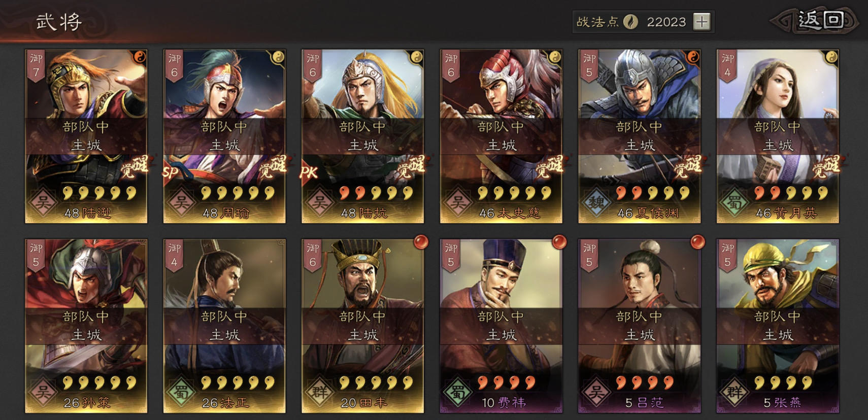
Task: Click the 蜀 faction badge on 黄月英
Action: 735,202
